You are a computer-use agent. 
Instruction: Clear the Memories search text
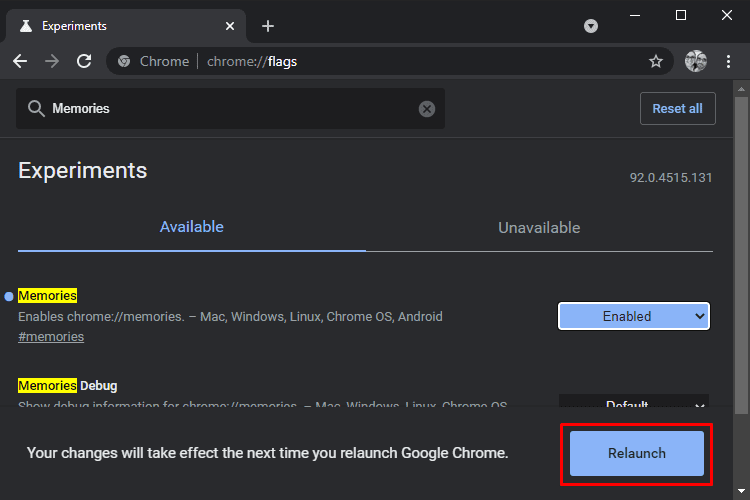427,109
